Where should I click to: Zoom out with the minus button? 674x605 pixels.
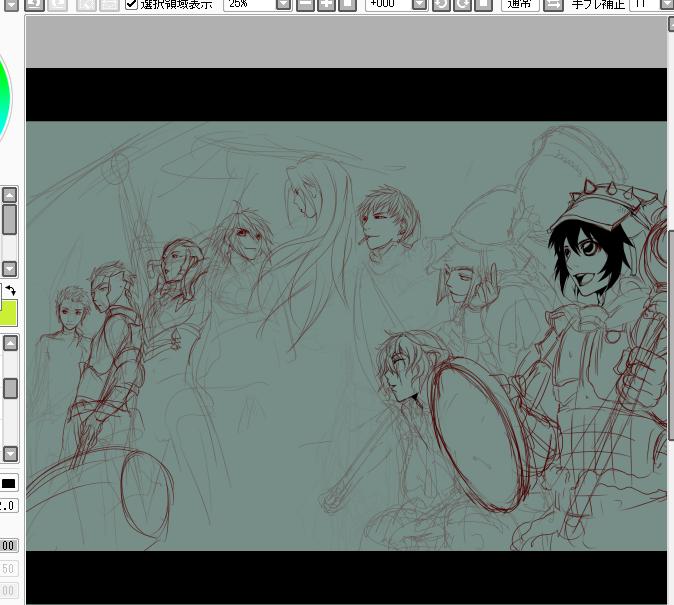(x=305, y=4)
